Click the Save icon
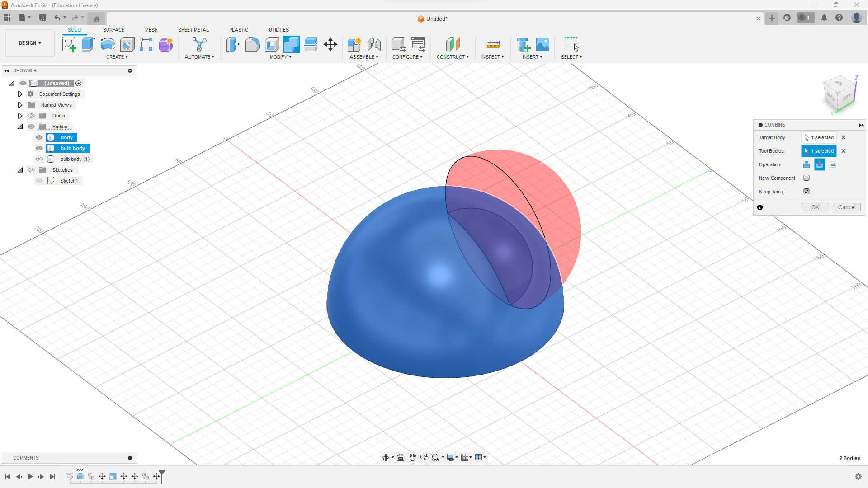The width and height of the screenshot is (868, 488). coord(42,18)
